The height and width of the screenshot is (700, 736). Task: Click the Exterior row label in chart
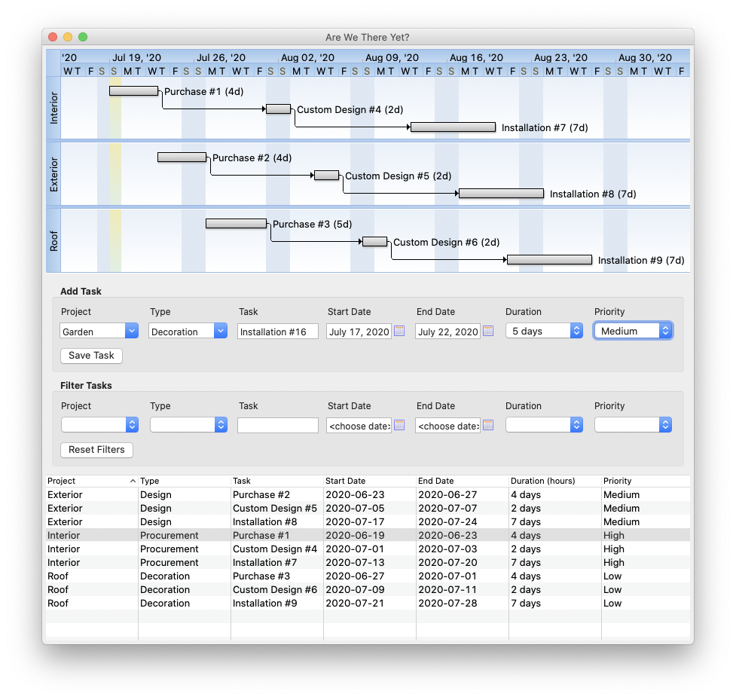coord(53,174)
